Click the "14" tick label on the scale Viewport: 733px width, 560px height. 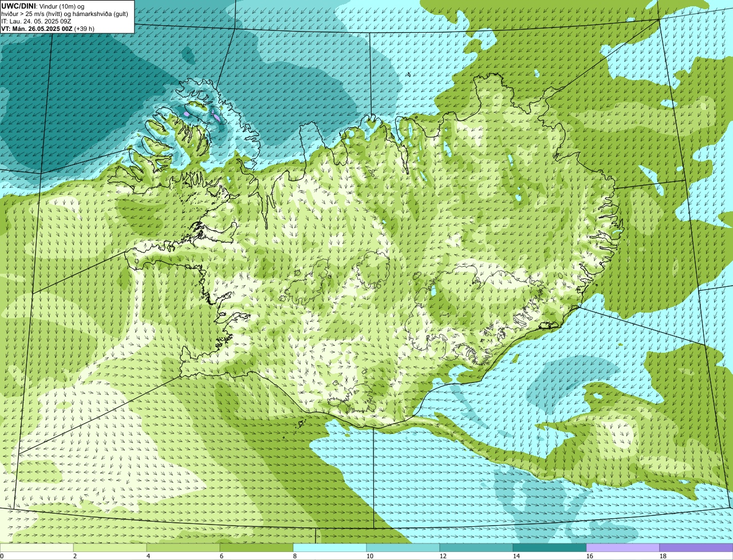[x=516, y=556]
